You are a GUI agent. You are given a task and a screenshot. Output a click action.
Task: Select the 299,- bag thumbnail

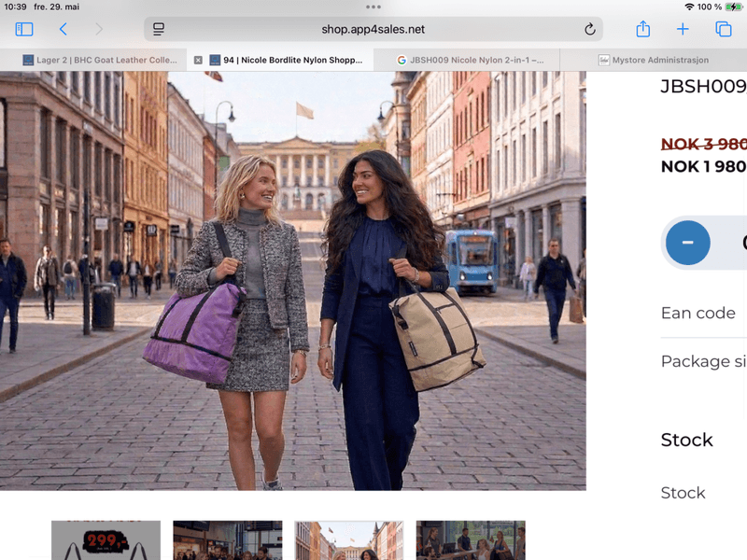tap(106, 540)
